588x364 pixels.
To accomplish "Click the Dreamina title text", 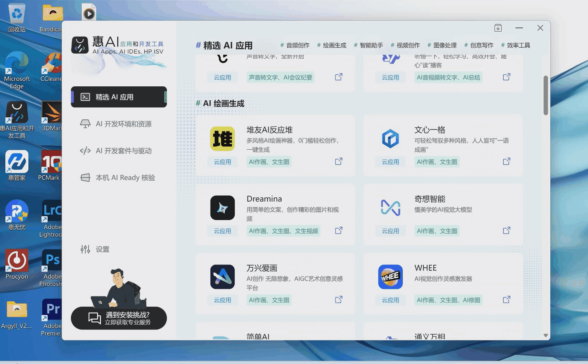I will pos(264,199).
